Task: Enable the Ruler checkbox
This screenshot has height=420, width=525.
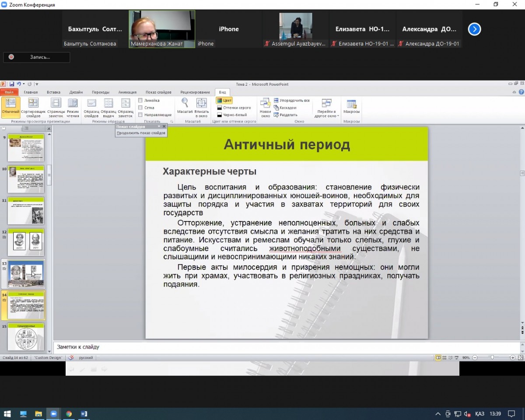Action: pos(140,101)
